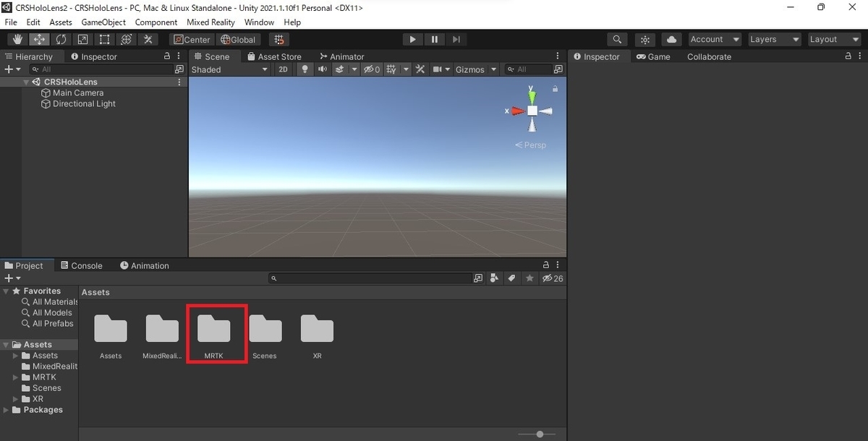Toggle the Gizmos button

pyautogui.click(x=469, y=69)
